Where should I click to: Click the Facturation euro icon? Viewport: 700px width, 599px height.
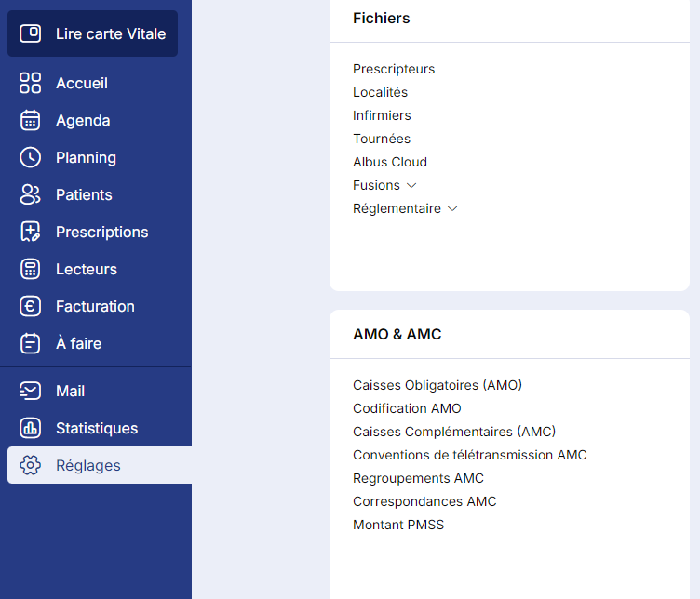pos(31,306)
